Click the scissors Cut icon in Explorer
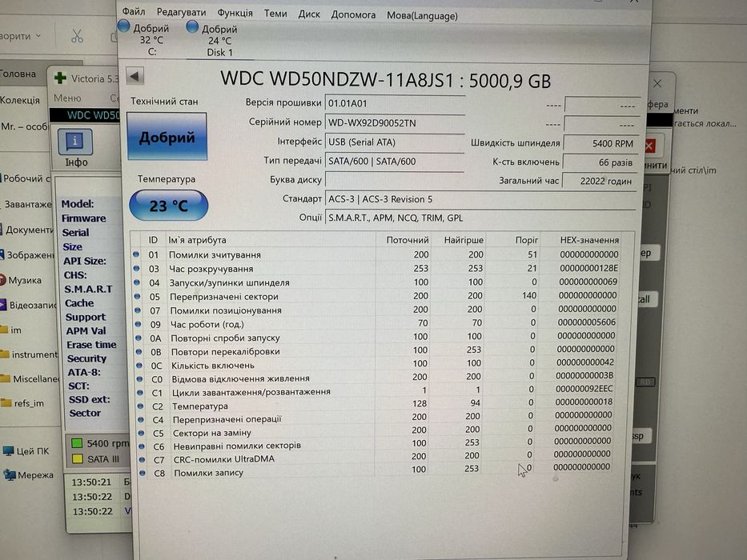The height and width of the screenshot is (560, 747). pyautogui.click(x=77, y=36)
